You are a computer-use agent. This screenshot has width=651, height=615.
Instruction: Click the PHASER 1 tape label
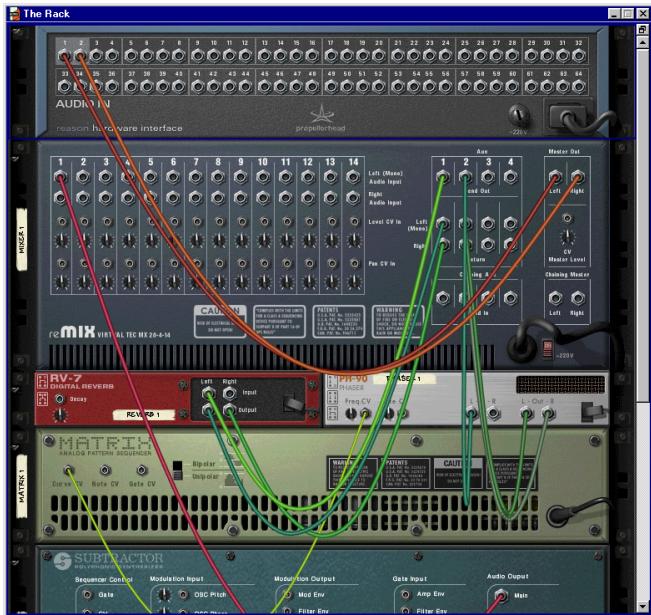(405, 379)
